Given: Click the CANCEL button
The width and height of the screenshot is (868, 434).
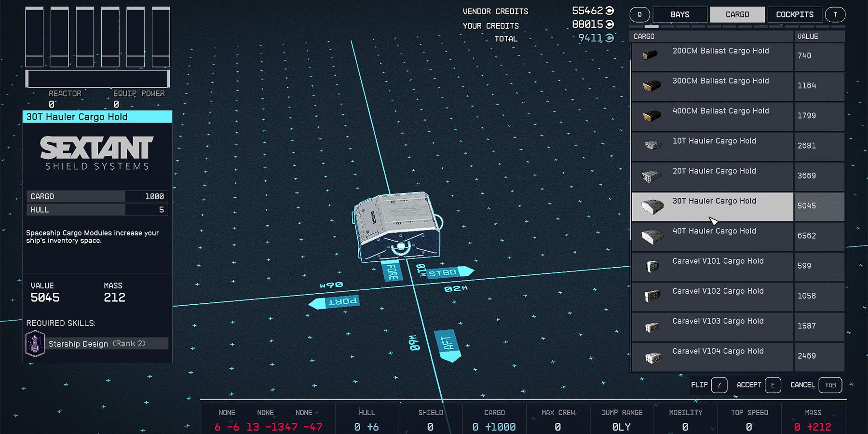Looking at the screenshot, I should click(x=802, y=385).
